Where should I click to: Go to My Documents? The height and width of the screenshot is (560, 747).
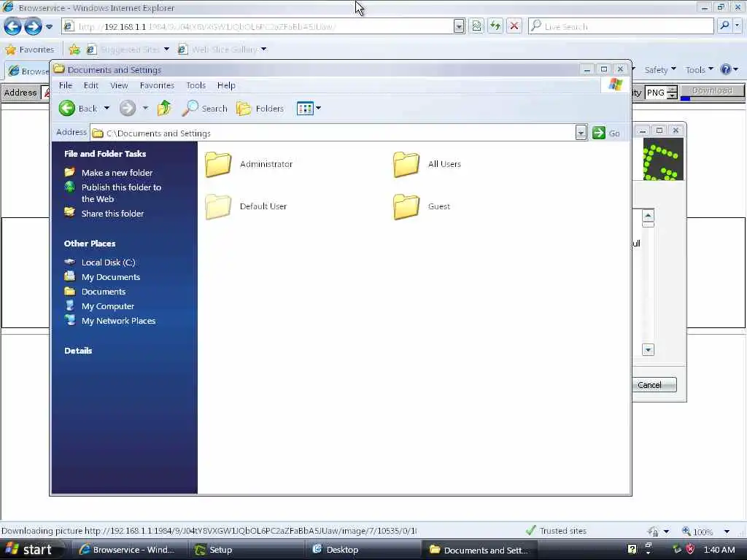(111, 277)
